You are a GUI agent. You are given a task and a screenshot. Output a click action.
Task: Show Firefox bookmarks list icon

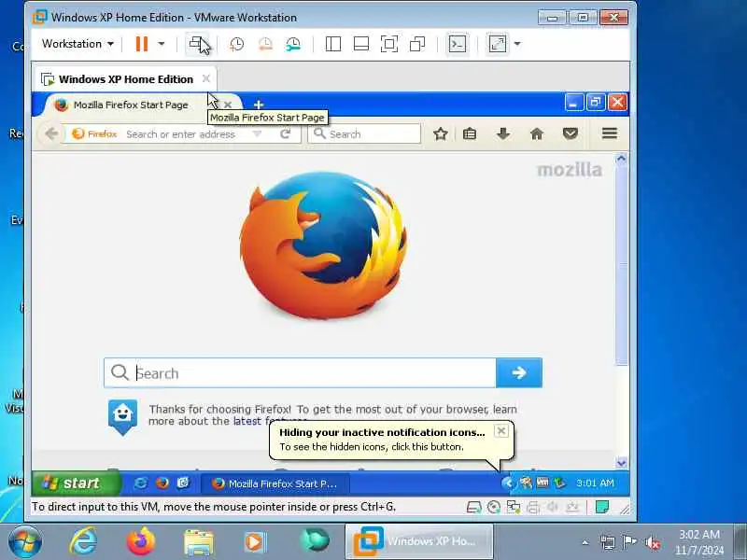pyautogui.click(x=470, y=133)
